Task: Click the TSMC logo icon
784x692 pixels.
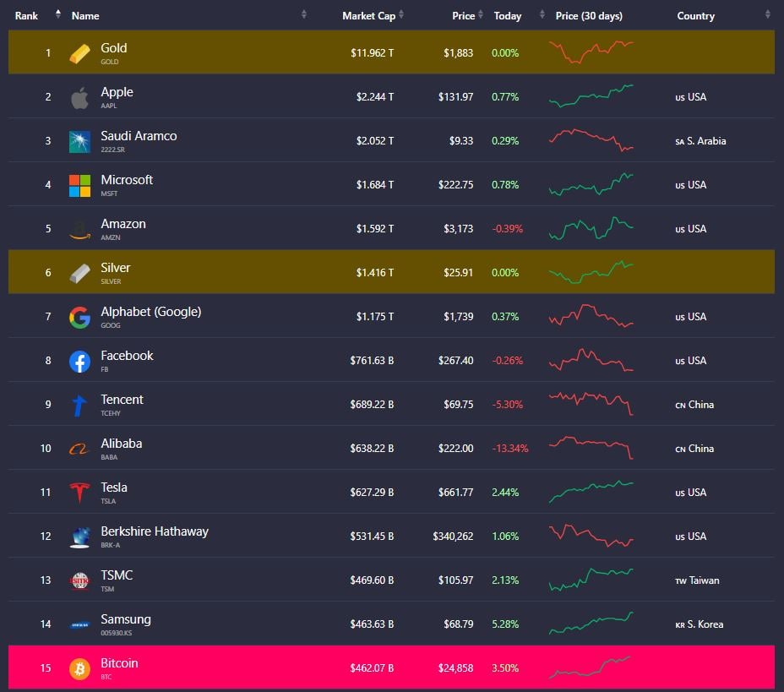Action: [79, 581]
